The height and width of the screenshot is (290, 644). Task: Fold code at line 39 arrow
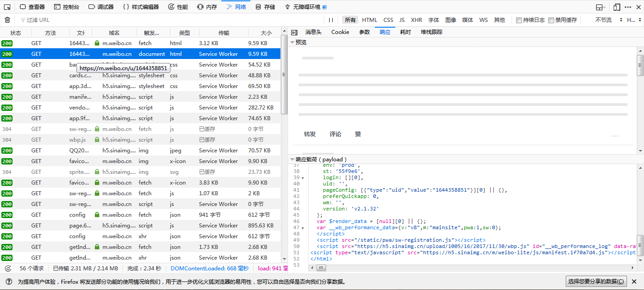pos(303,178)
